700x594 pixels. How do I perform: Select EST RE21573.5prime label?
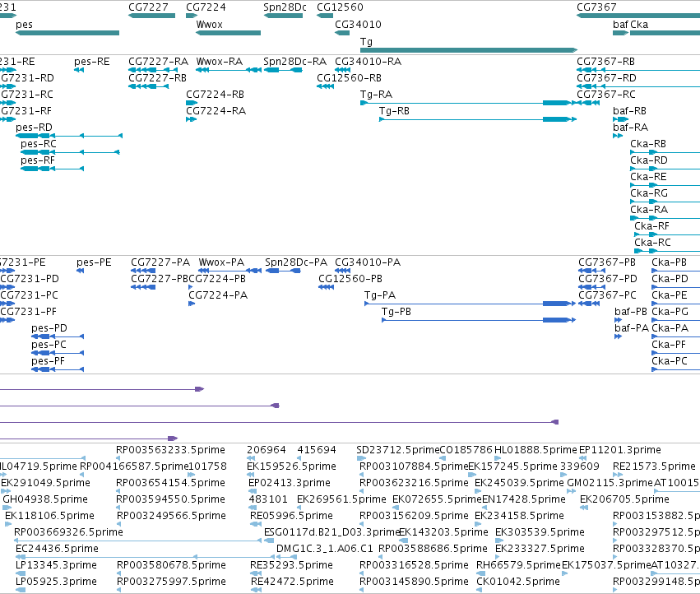(x=655, y=466)
